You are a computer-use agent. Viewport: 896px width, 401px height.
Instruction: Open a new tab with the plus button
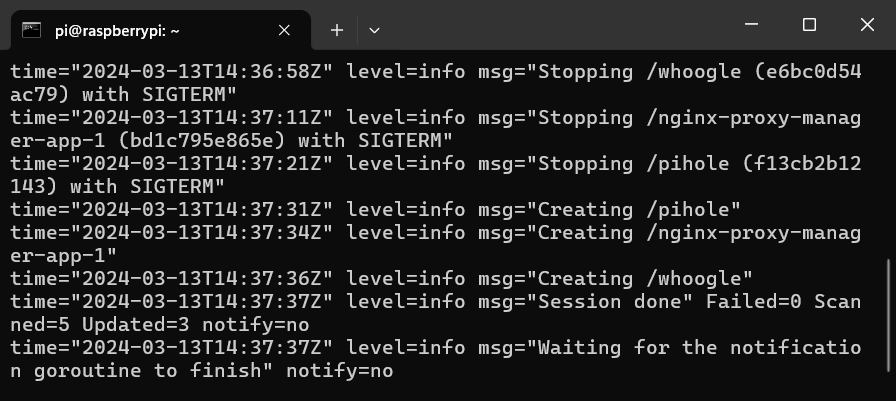click(x=337, y=30)
